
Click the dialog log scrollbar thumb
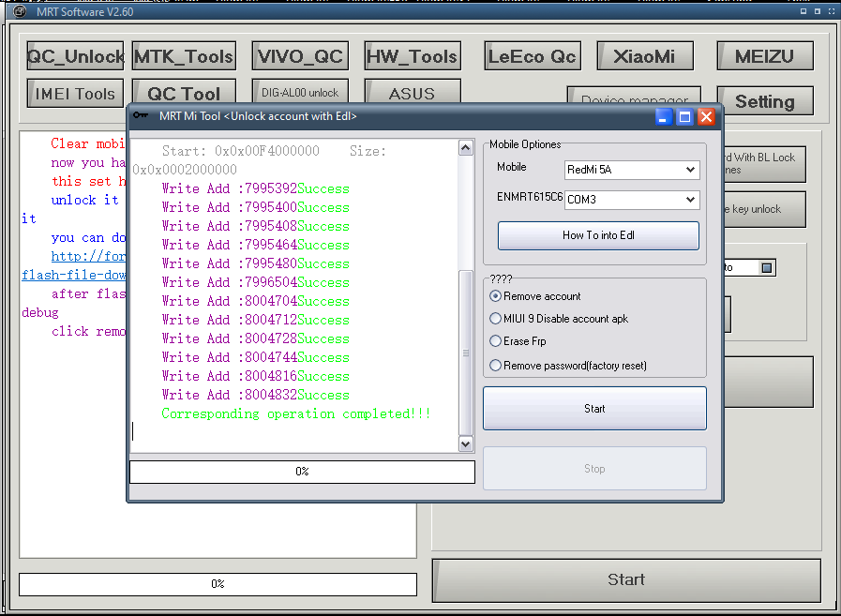coord(466,353)
